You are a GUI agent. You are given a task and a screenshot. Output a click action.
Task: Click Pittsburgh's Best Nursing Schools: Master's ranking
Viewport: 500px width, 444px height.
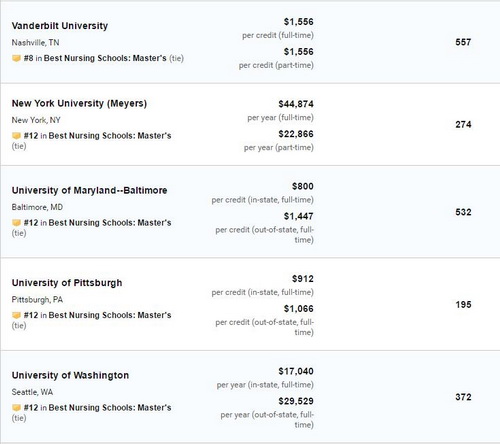click(110, 315)
